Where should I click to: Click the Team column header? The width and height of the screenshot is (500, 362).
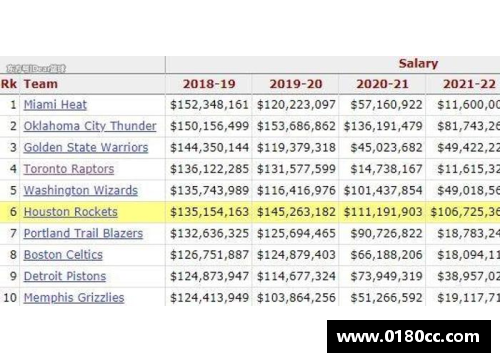pos(41,84)
